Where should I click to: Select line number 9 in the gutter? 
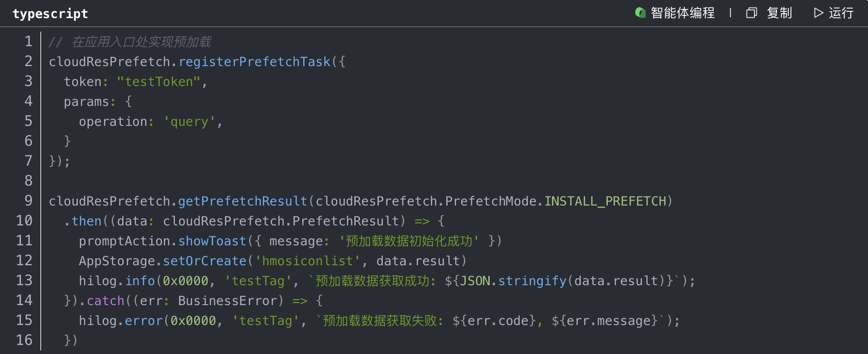tap(29, 201)
